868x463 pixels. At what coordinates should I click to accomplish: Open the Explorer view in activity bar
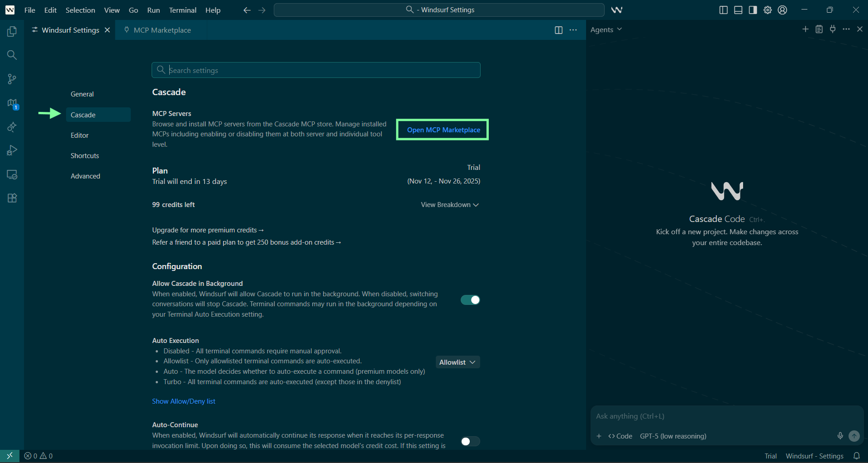tap(12, 31)
